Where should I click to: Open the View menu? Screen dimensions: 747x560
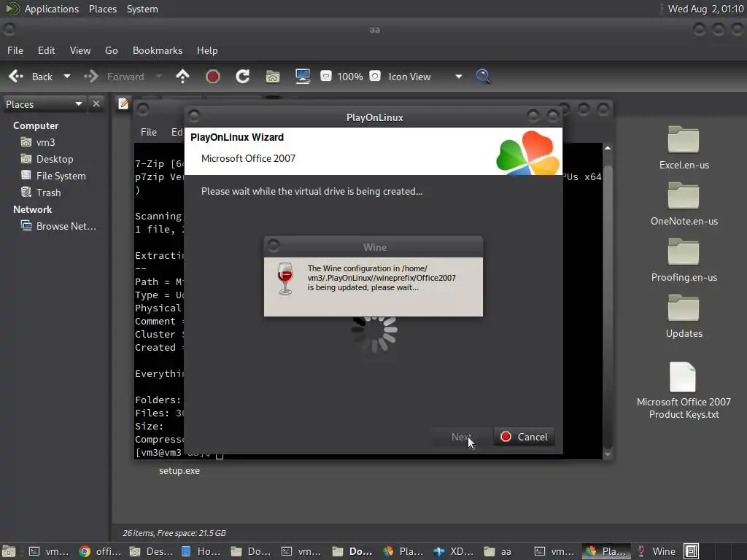tap(80, 50)
